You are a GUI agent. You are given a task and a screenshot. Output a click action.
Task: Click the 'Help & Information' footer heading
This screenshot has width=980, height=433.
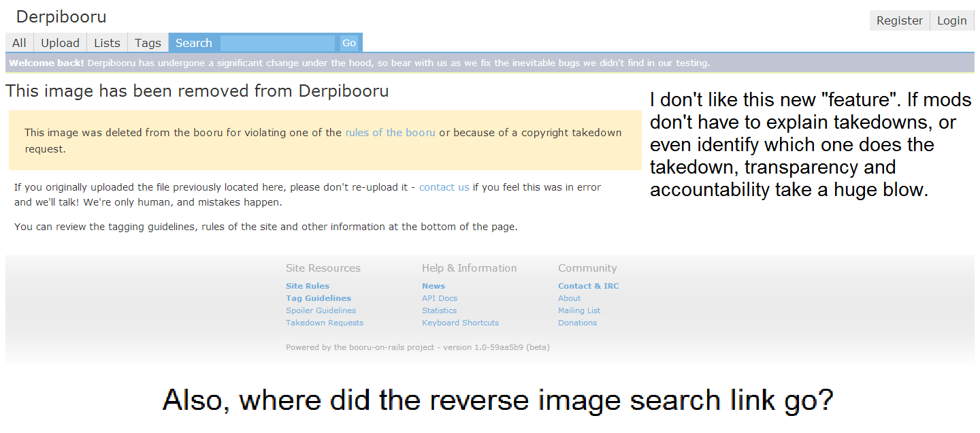pos(470,268)
